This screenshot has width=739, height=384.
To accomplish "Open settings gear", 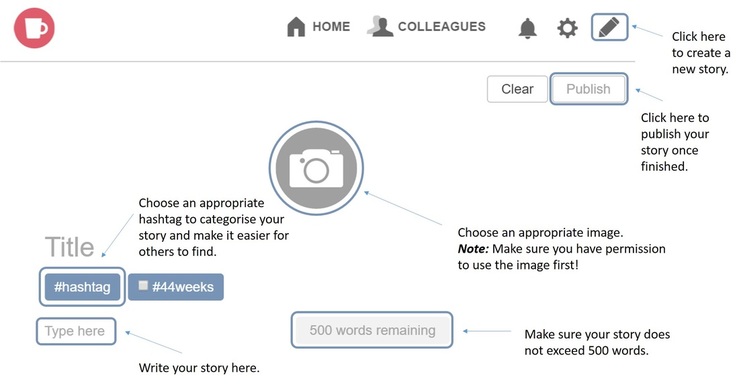I will 567,28.
